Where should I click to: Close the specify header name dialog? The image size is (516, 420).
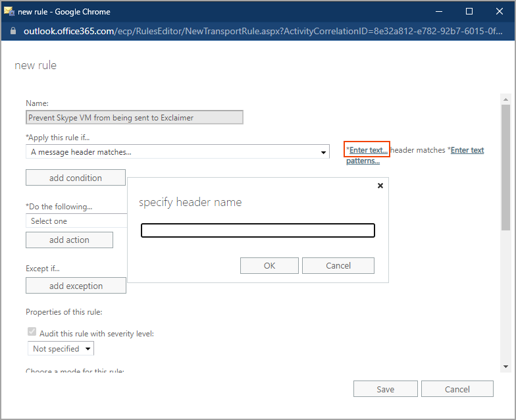tap(380, 186)
